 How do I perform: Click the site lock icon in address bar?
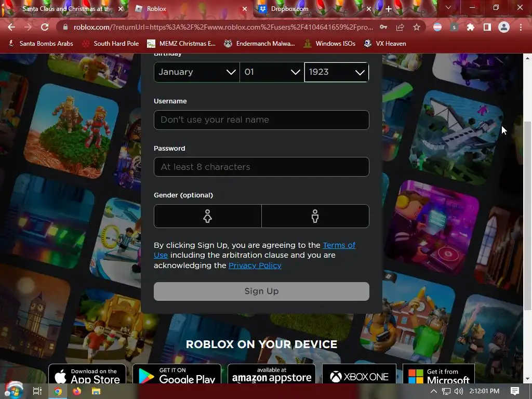click(65, 27)
